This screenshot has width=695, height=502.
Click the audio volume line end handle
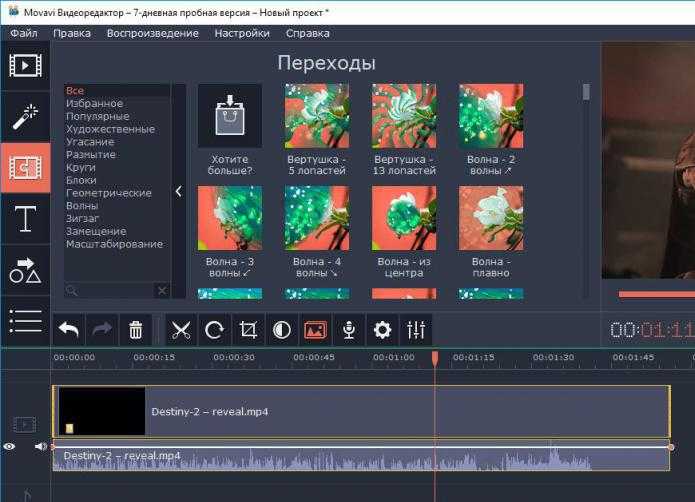[x=671, y=448]
